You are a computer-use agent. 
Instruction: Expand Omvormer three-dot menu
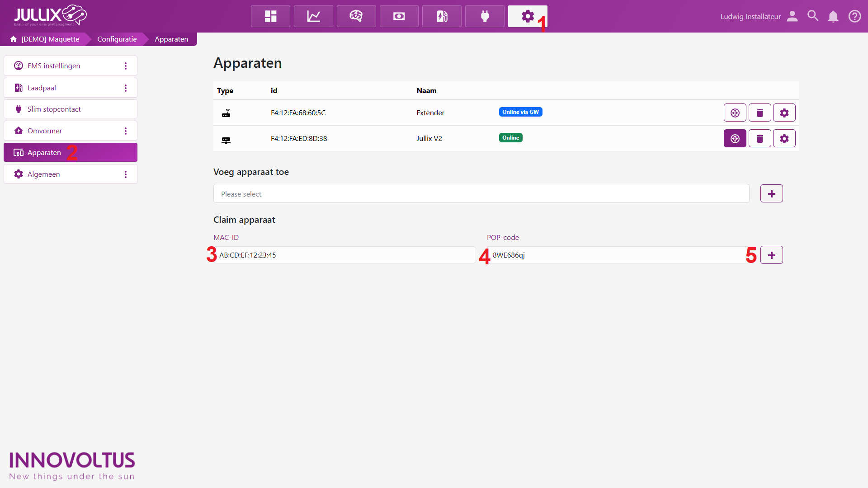coord(126,131)
